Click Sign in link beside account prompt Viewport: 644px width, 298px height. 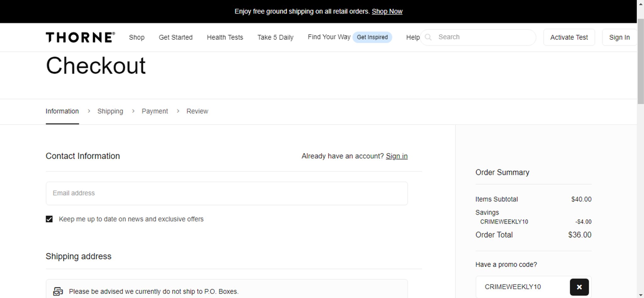click(x=397, y=156)
